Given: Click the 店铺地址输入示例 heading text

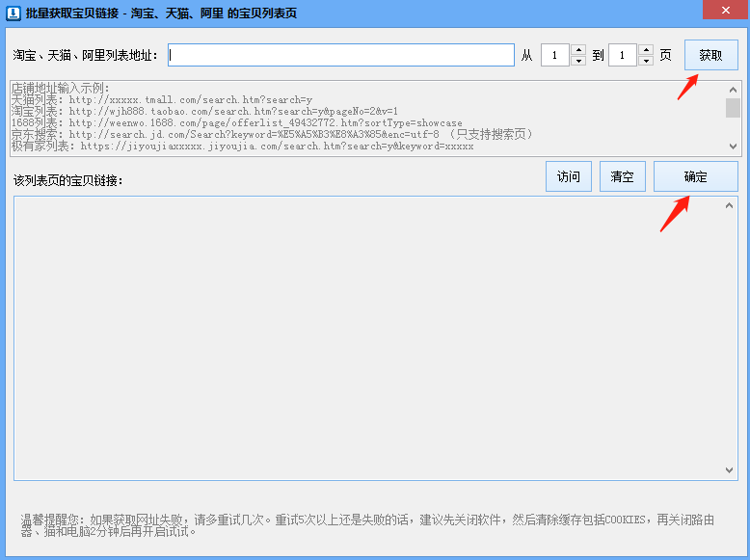Looking at the screenshot, I should click(x=61, y=89).
